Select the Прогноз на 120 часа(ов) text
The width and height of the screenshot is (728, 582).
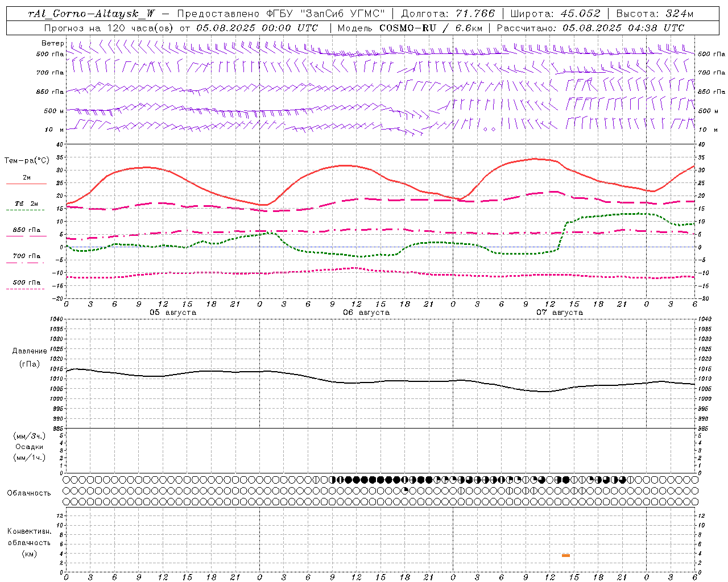click(109, 28)
